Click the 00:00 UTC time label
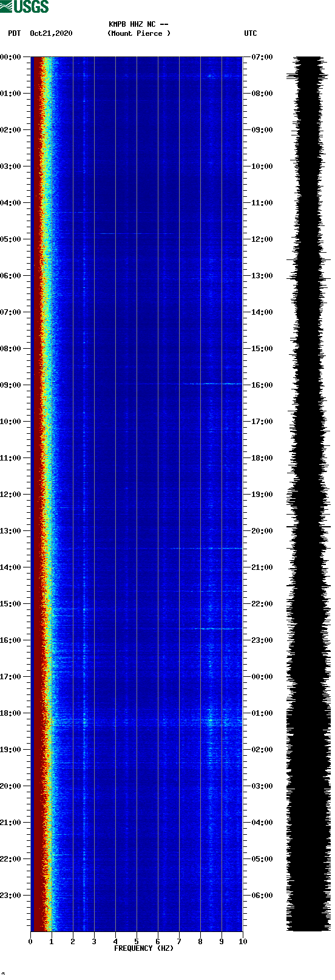This screenshot has height=980, width=335. [x=262, y=677]
